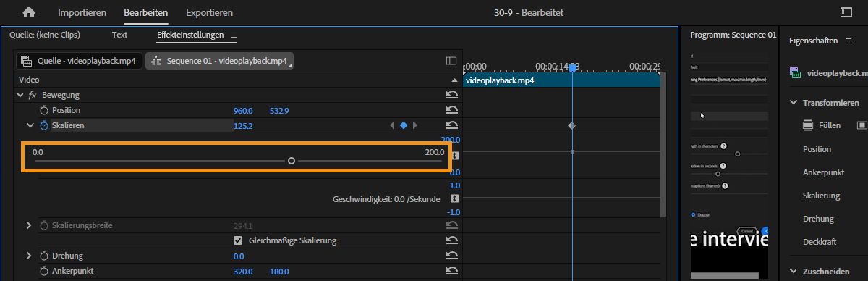Go to previous Skalieren keyframe
Screen dimensions: 868x281
point(393,125)
